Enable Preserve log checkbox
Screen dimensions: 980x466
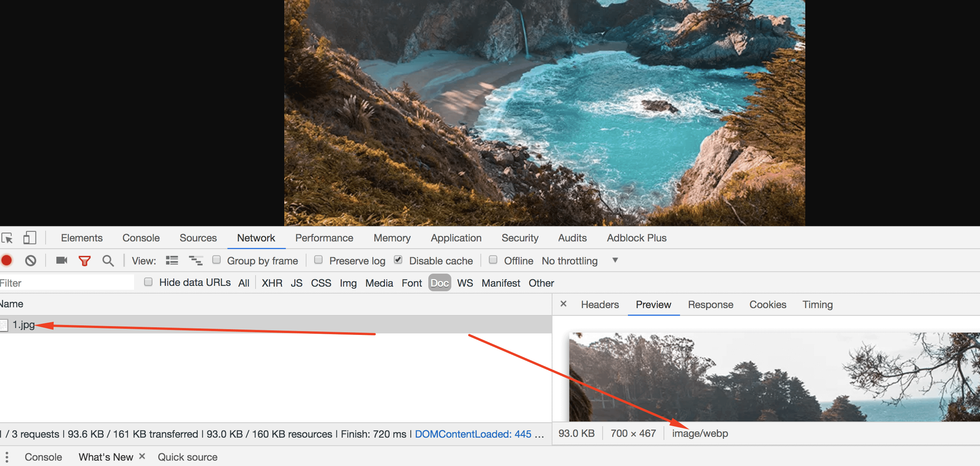pyautogui.click(x=318, y=260)
